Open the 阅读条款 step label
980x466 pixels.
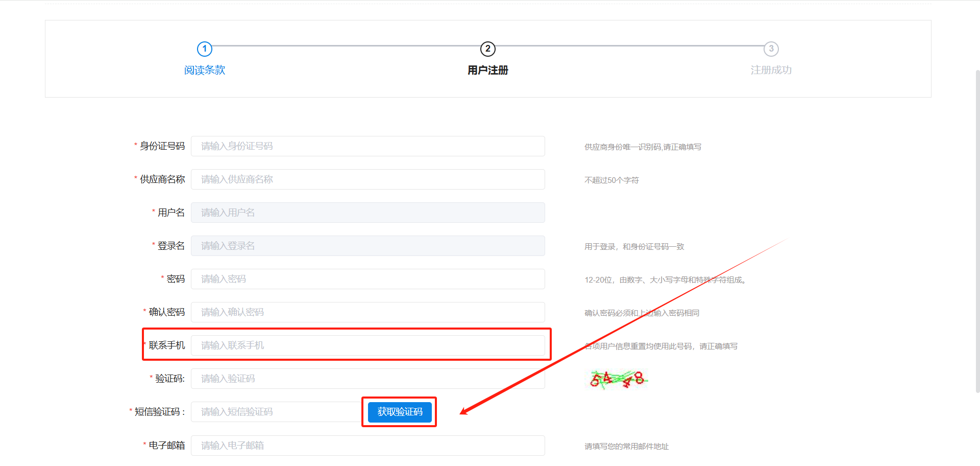click(x=205, y=70)
